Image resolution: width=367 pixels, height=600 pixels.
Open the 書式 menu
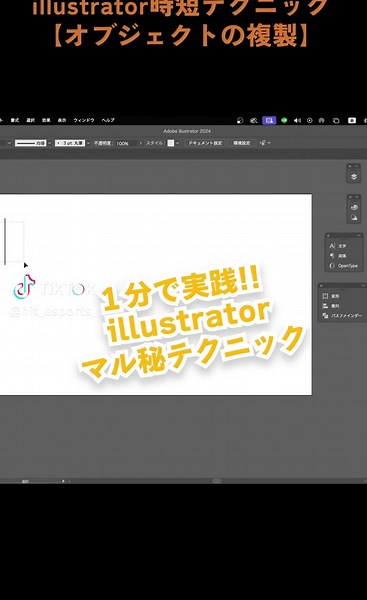15,120
